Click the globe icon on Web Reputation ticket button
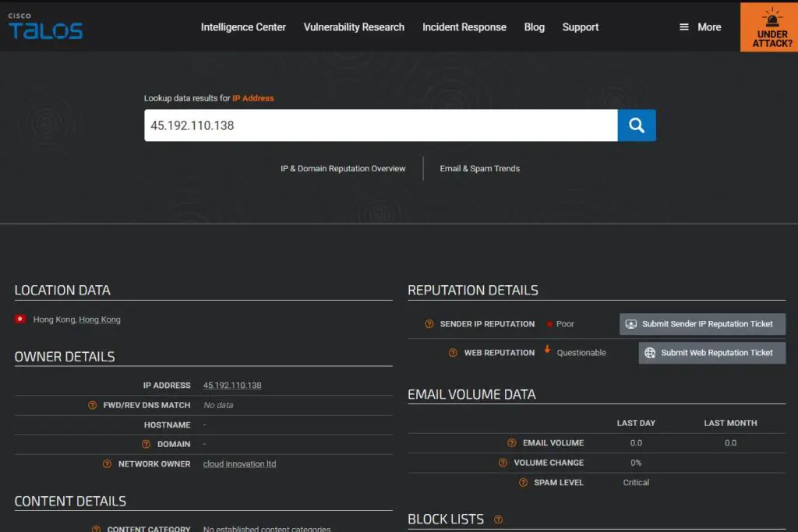The height and width of the screenshot is (532, 798). (x=650, y=353)
